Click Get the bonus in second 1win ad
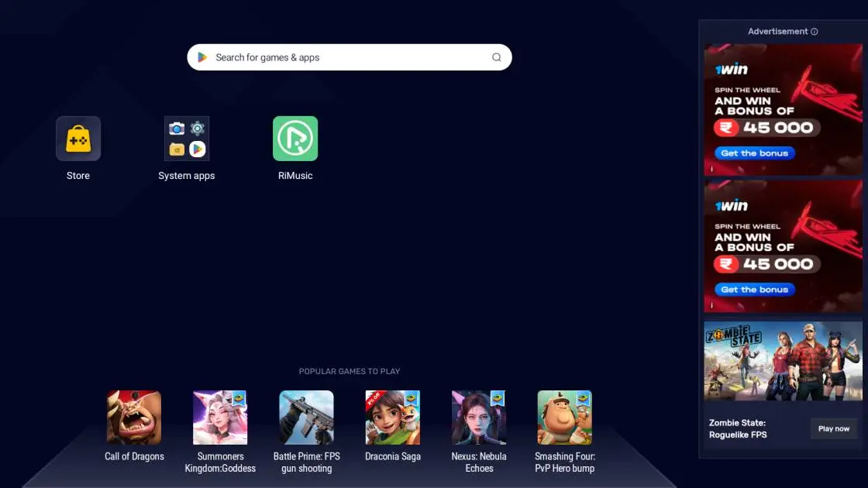Viewport: 868px width, 488px height. coord(755,290)
